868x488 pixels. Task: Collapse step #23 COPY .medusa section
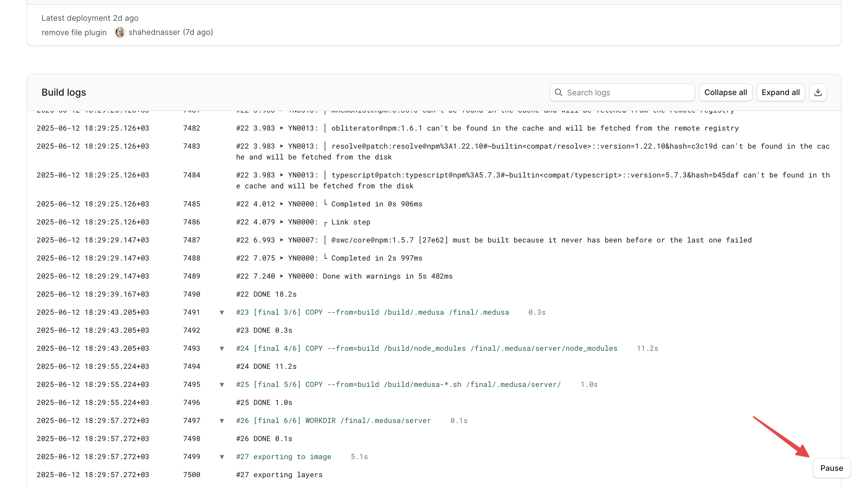point(222,313)
